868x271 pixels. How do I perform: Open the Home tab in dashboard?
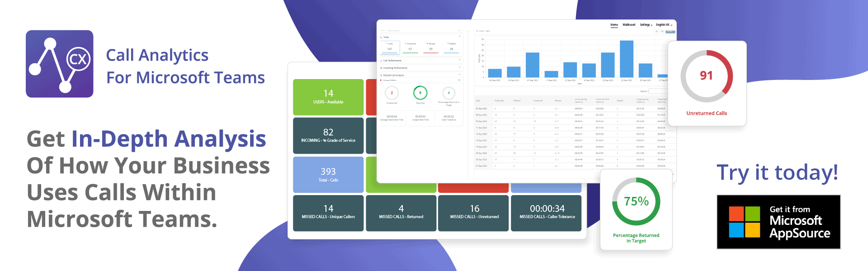(x=614, y=25)
